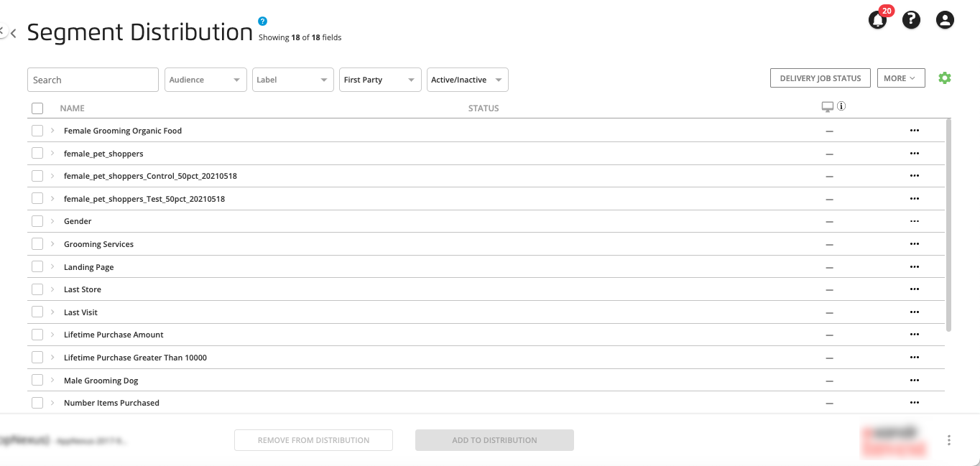Open the MORE dropdown button

click(901, 78)
